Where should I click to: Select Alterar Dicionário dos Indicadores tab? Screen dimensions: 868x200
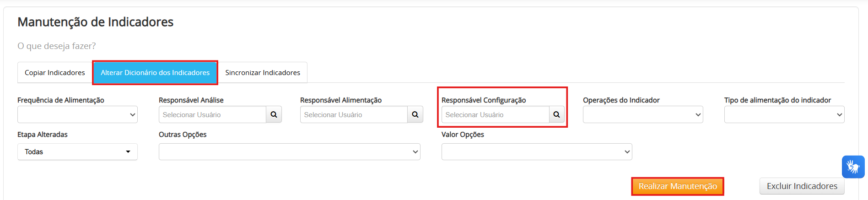(155, 73)
